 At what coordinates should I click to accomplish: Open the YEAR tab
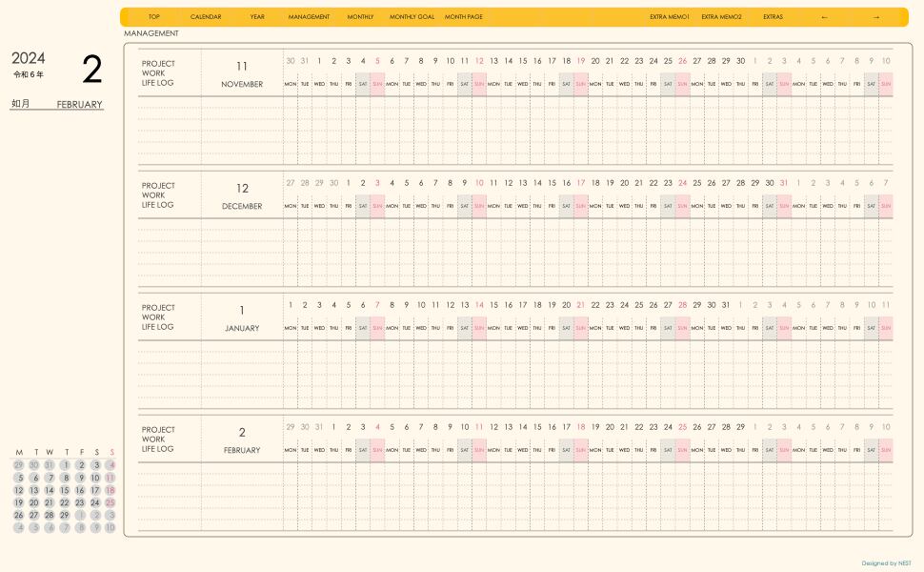(x=257, y=17)
